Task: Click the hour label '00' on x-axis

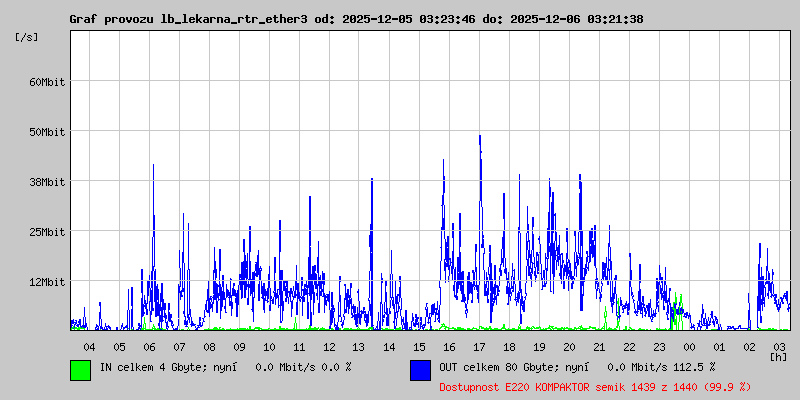Action: click(x=689, y=347)
